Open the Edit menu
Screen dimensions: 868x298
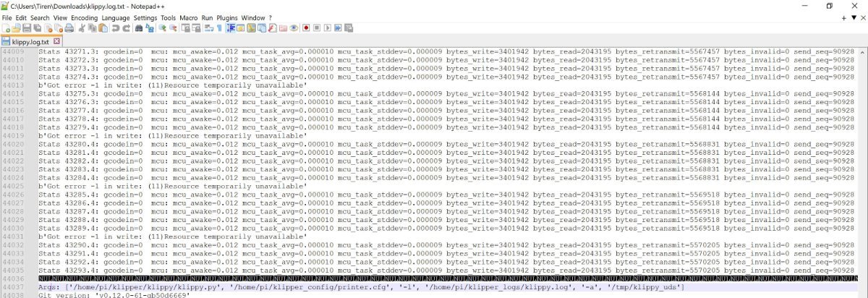click(21, 17)
